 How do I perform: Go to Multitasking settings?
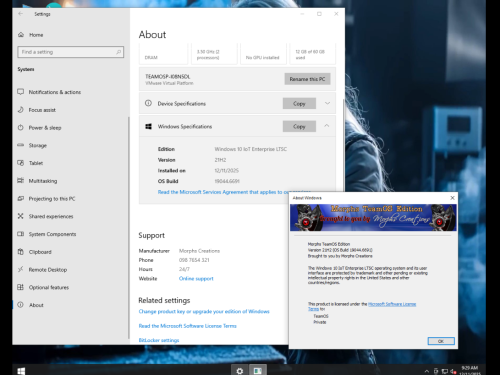click(43, 181)
